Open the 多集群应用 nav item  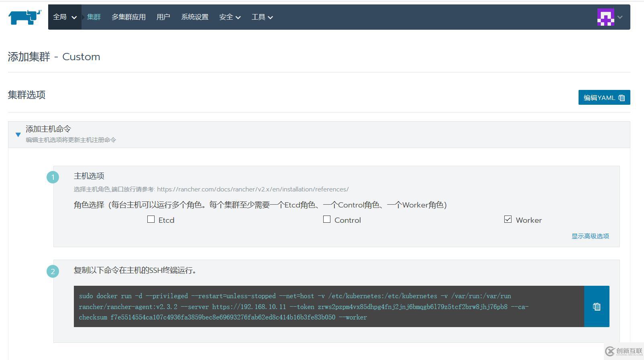(x=128, y=17)
